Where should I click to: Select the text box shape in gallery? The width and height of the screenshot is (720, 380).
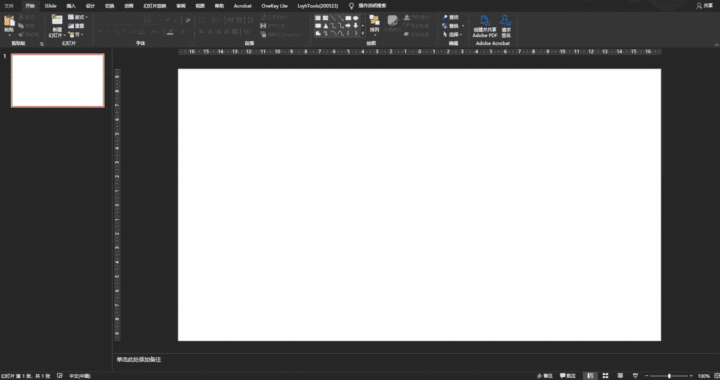pos(318,18)
